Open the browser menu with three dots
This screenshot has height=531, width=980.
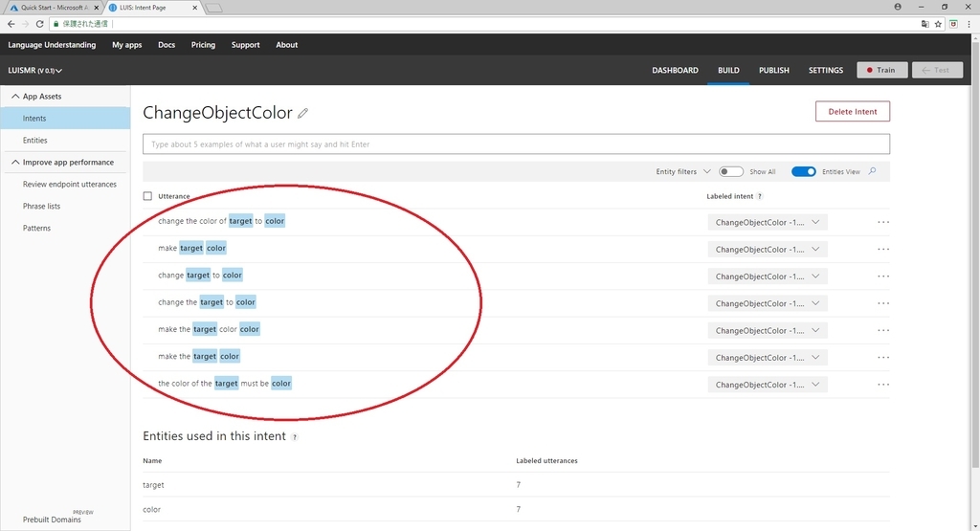(969, 24)
